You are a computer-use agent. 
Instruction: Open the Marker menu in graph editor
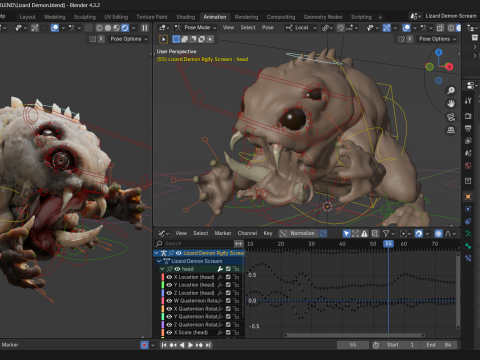[x=223, y=233]
